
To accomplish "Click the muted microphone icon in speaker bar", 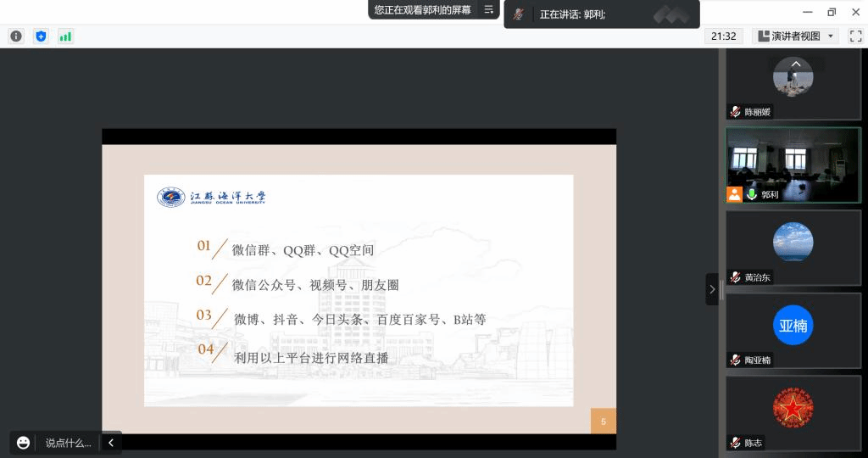I will (x=519, y=14).
